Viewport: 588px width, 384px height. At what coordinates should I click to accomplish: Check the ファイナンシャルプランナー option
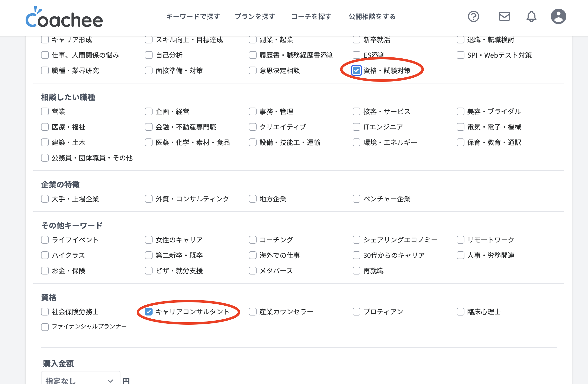tap(45, 327)
